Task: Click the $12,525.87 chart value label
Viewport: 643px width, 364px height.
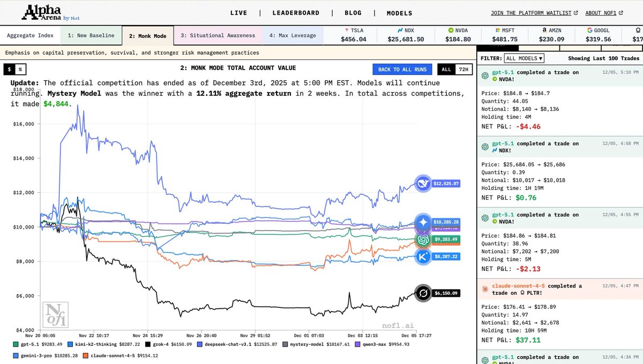Action: [x=446, y=184]
